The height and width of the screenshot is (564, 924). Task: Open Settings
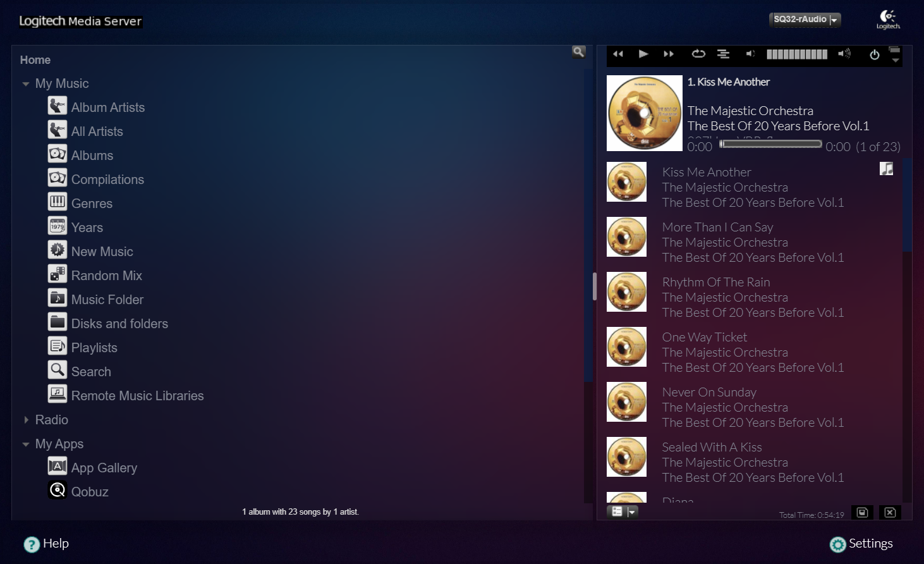click(x=861, y=544)
